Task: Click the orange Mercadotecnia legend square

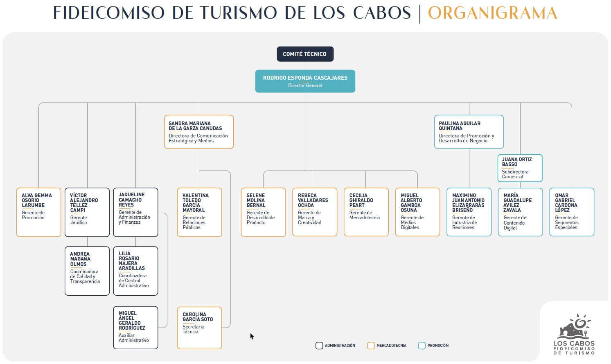Action: pos(371,346)
